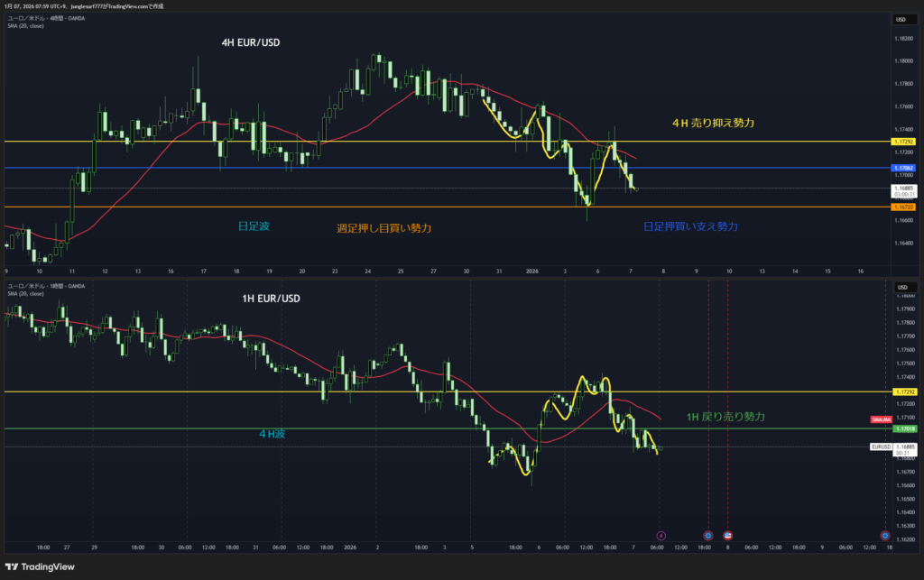Viewport: 924px width, 580px height.
Task: Open the USD currency selector on the 4H chart
Action: (x=900, y=20)
